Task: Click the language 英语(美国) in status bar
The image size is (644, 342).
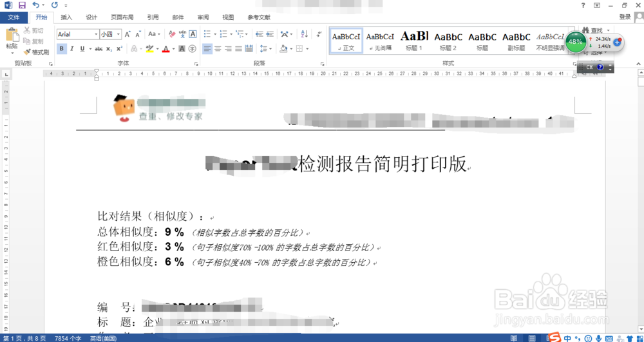Action: (103, 338)
